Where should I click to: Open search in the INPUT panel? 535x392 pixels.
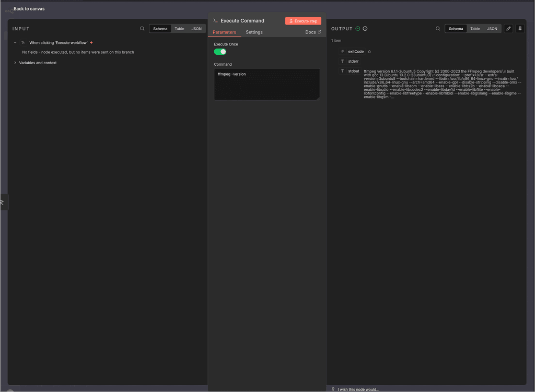click(x=141, y=28)
